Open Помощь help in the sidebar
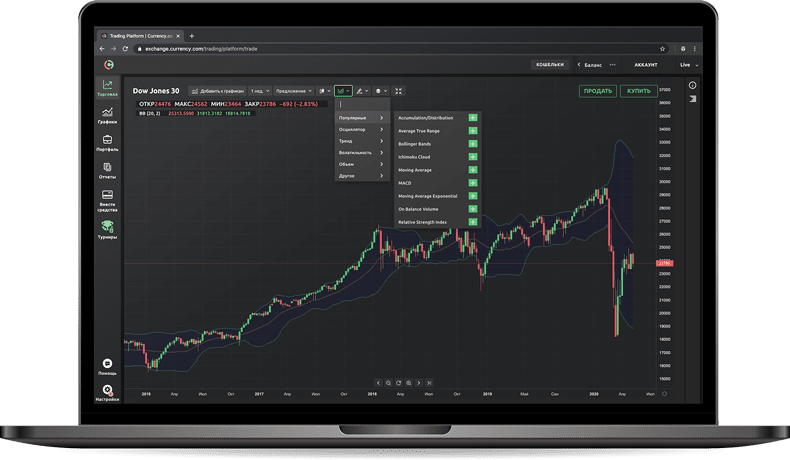 [107, 366]
